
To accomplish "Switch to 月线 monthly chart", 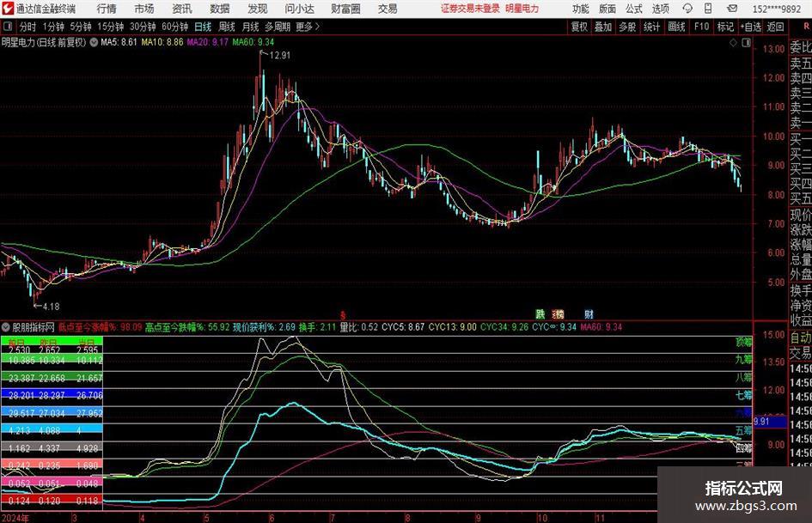I will click(251, 27).
